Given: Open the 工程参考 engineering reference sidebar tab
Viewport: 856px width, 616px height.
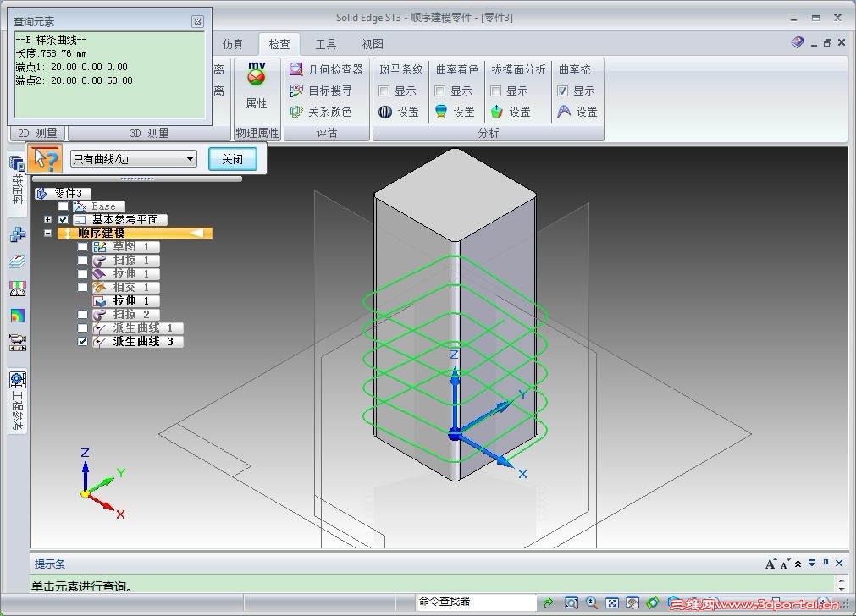Looking at the screenshot, I should 18,401.
